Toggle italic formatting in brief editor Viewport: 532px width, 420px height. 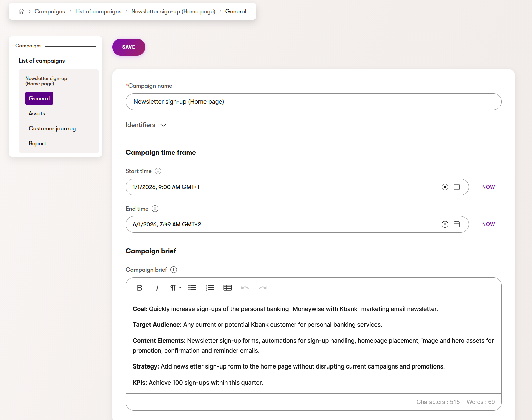point(157,288)
